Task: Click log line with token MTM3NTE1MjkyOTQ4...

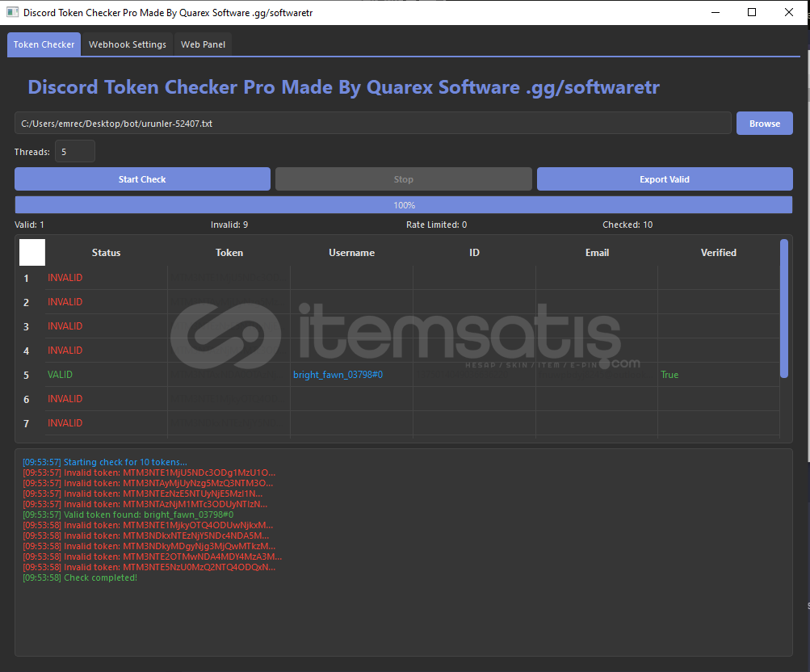Action: (149, 525)
